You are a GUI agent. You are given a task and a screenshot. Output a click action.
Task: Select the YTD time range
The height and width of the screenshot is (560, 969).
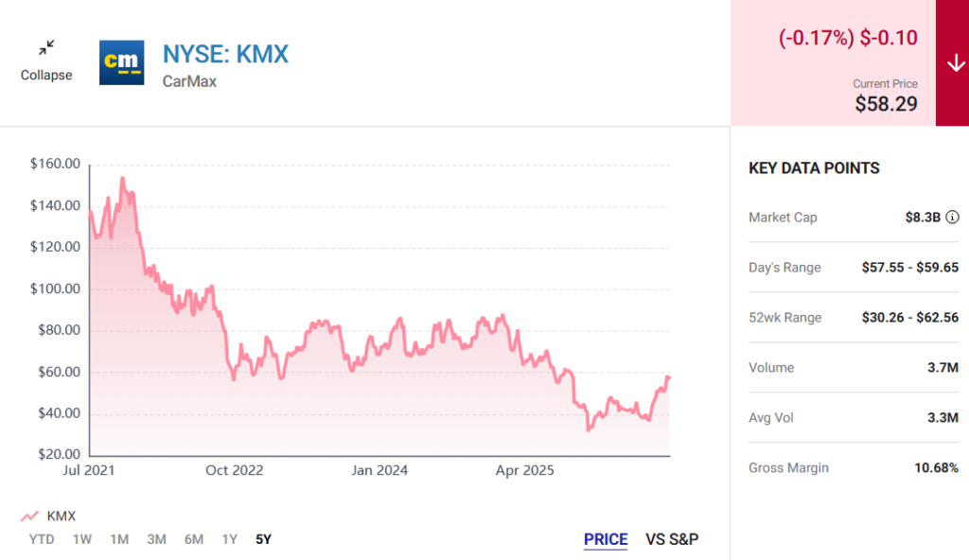click(42, 539)
